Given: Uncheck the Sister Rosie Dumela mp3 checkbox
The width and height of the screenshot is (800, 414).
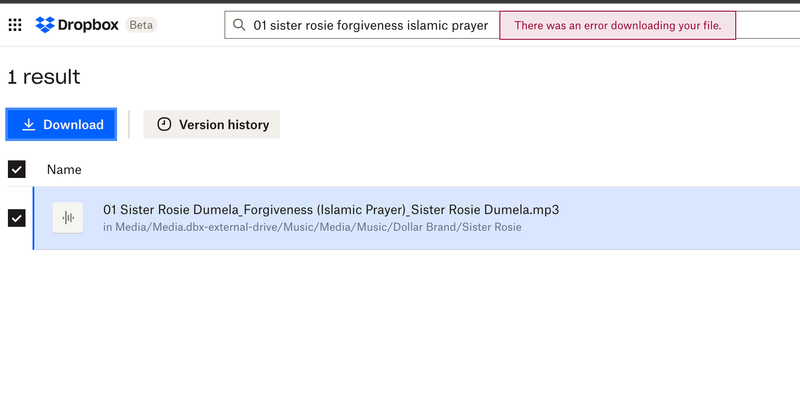Looking at the screenshot, I should tap(16, 218).
